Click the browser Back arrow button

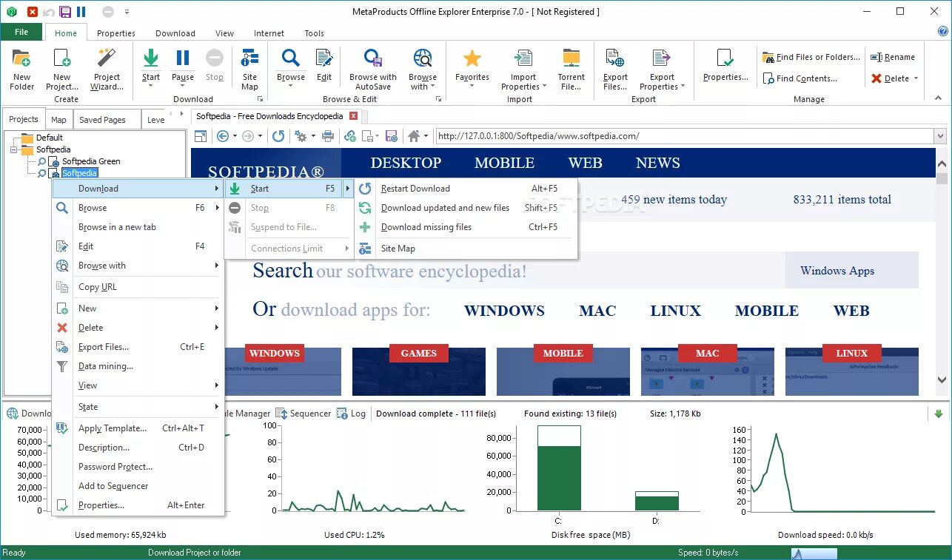tap(222, 136)
